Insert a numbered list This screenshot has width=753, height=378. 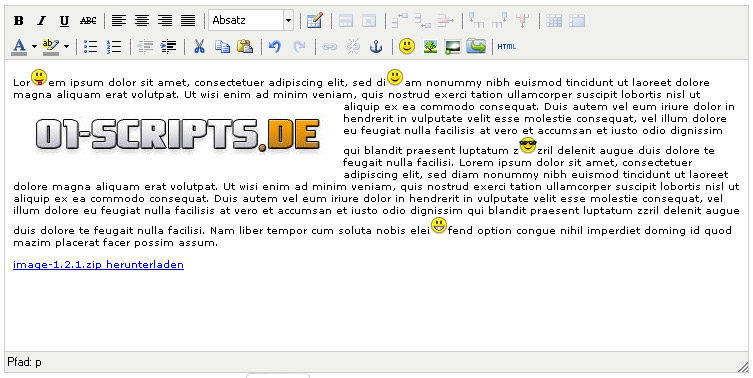tap(114, 47)
